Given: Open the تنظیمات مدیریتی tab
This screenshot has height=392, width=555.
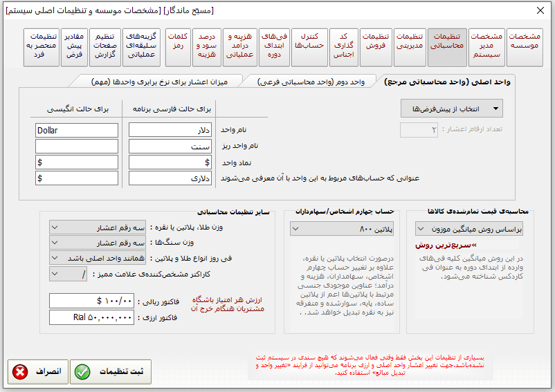Looking at the screenshot, I should [410, 48].
